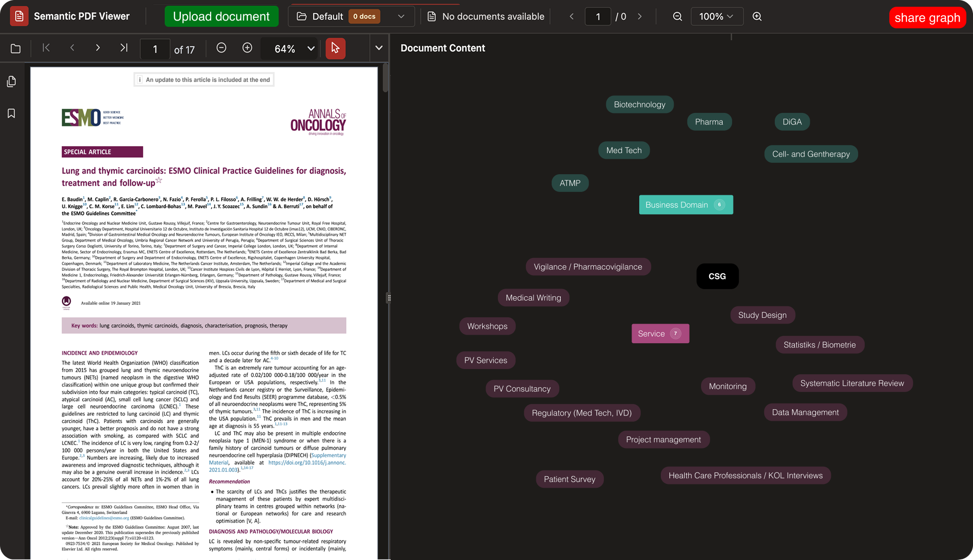Select the Medical Writing node
The height and width of the screenshot is (560, 973).
tap(533, 298)
